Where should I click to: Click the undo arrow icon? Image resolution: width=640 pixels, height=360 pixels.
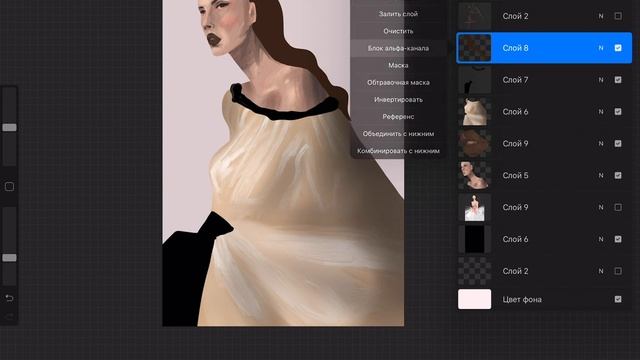[9, 298]
